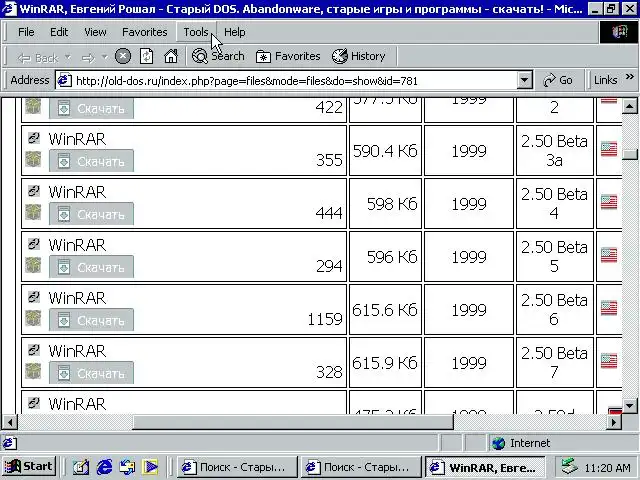The height and width of the screenshot is (480, 640).
Task: Launch Outlook Express from quick launch
Action: tap(127, 467)
